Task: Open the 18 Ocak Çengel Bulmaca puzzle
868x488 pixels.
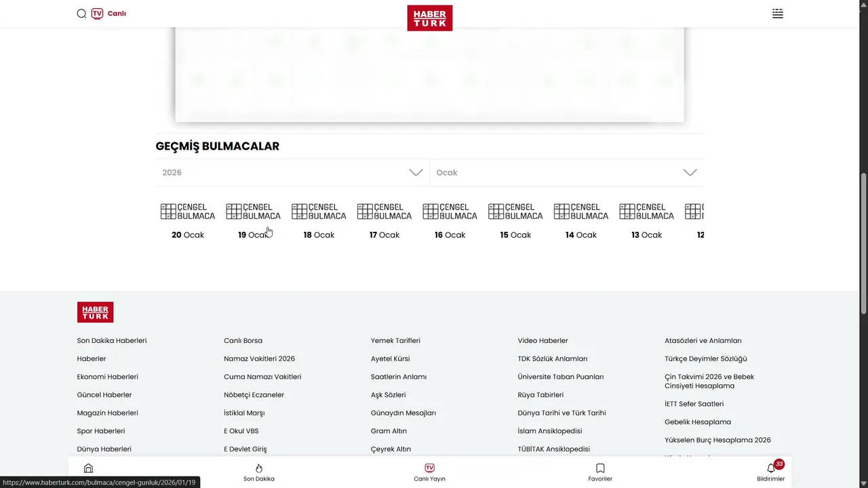Action: (x=319, y=220)
